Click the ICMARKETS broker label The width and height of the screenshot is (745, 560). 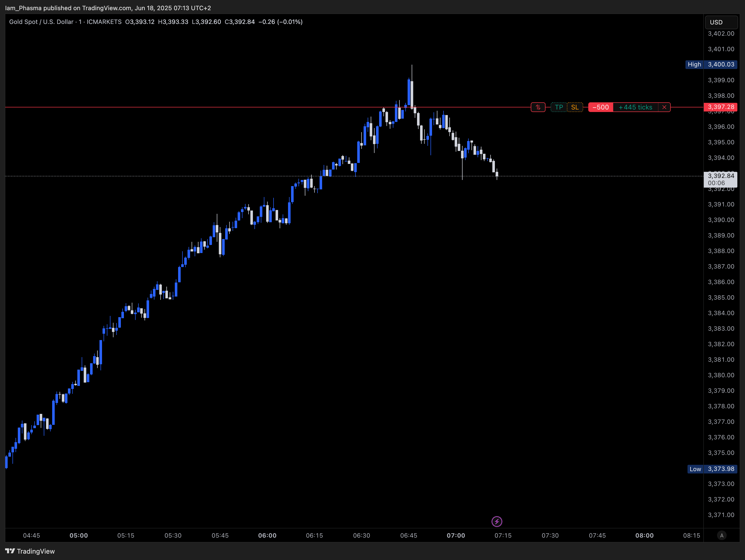click(104, 22)
